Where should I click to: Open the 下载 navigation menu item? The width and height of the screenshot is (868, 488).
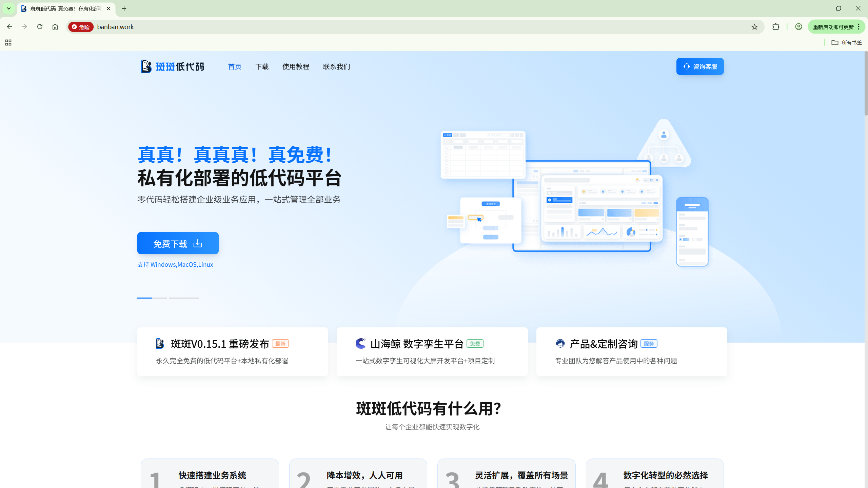coord(262,67)
